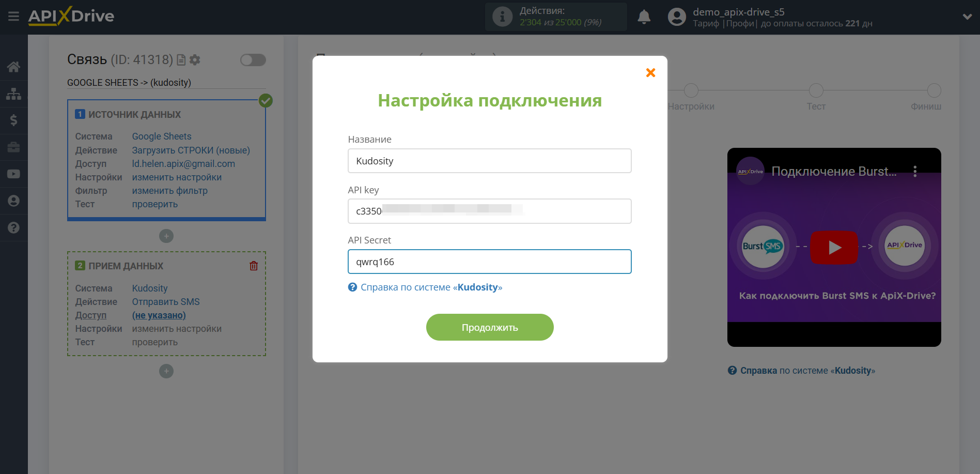The height and width of the screenshot is (474, 980).
Task: Open the hamburger menu
Action: (13, 17)
